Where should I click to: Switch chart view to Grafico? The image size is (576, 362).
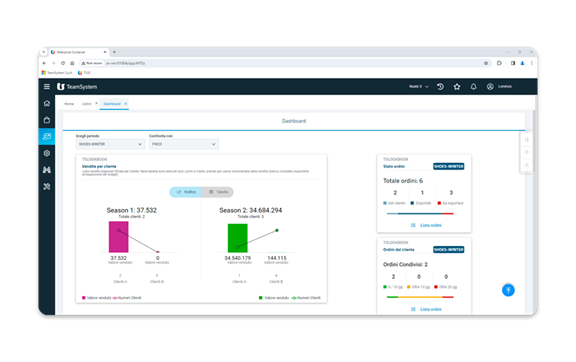coord(186,192)
